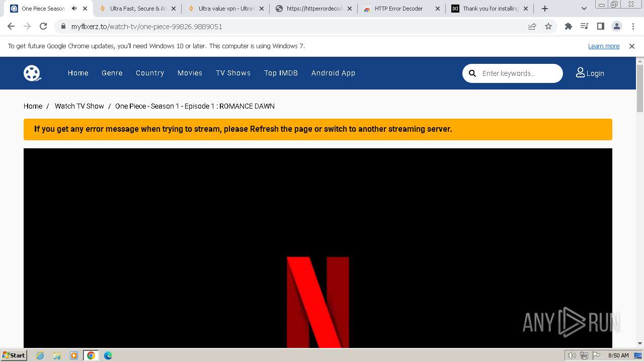Click the address bar URL

click(147, 26)
